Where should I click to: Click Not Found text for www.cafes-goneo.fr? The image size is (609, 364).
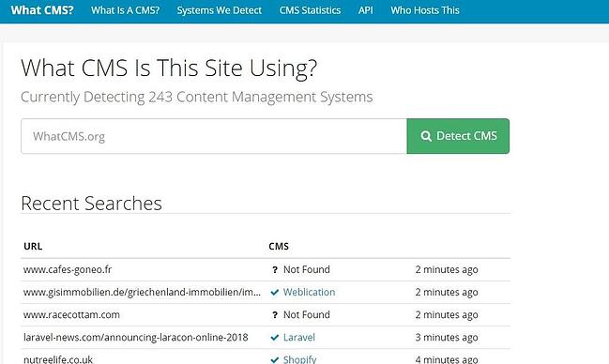[307, 269]
